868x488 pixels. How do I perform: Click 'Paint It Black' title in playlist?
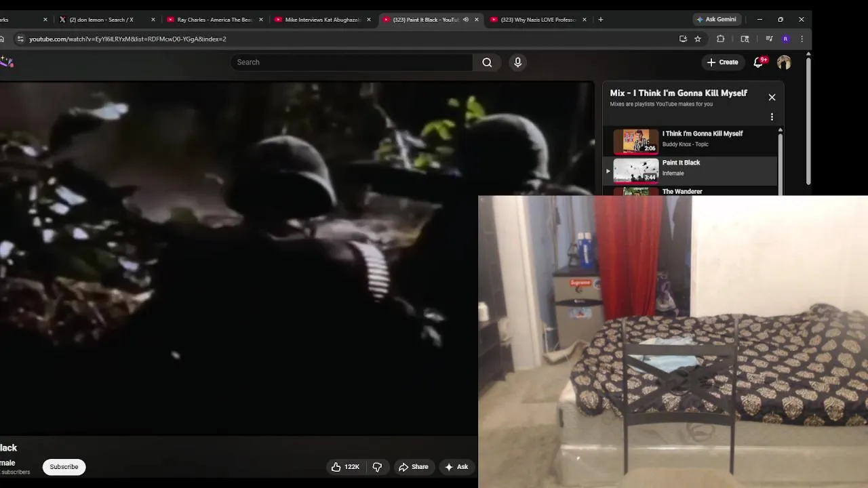tap(681, 163)
